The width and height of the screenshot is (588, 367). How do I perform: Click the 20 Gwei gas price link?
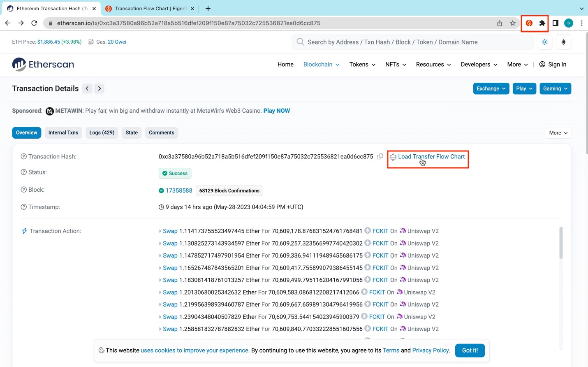tap(117, 42)
